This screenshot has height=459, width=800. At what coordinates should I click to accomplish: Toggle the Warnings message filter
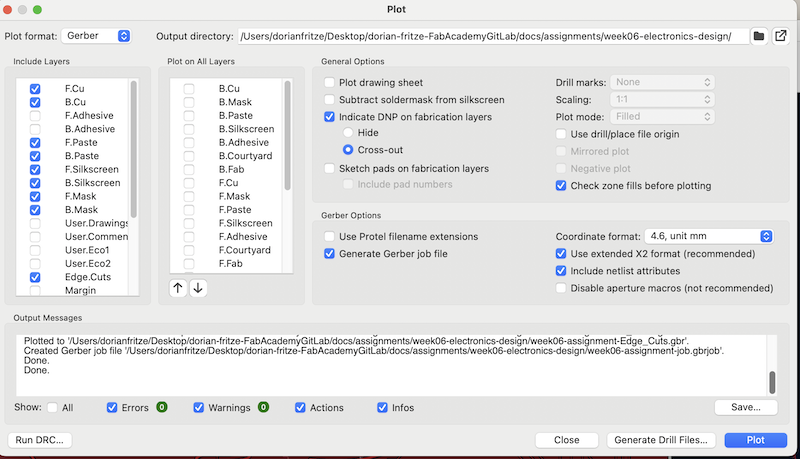[x=199, y=407]
